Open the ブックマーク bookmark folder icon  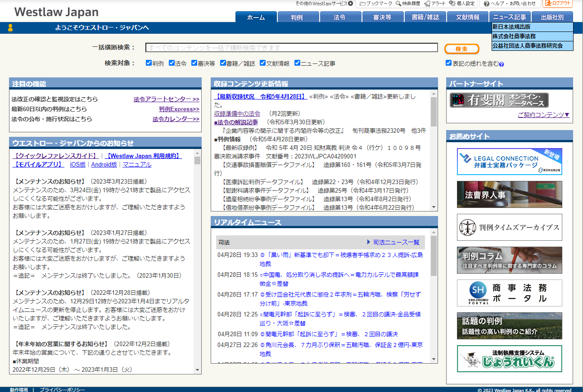point(375,4)
